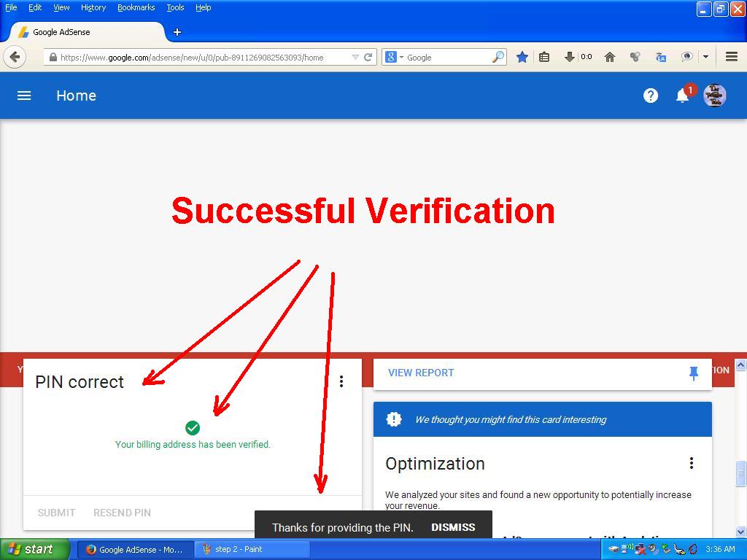
Task: Click the VIEW REPORT link
Action: pos(421,373)
